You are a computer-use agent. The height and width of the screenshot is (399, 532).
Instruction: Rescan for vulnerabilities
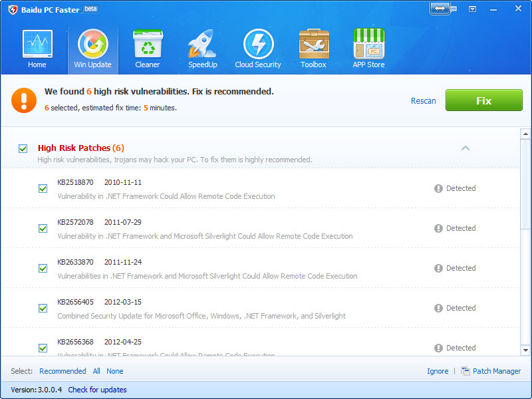tap(423, 101)
